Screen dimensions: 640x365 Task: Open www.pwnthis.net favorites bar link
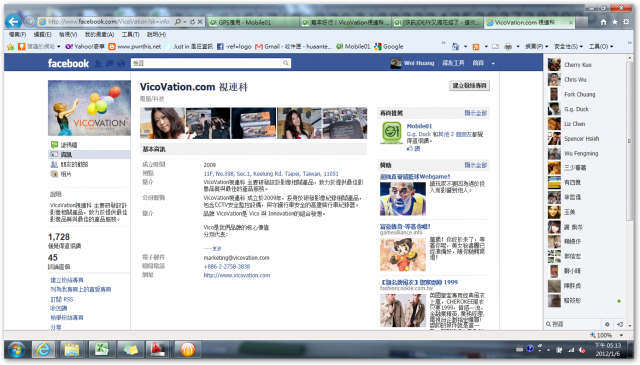coord(135,47)
